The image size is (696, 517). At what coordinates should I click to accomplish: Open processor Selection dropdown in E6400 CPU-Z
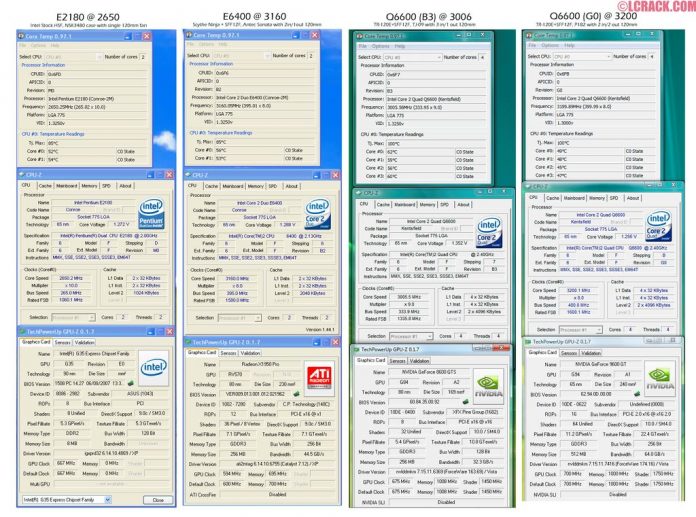tap(239, 318)
